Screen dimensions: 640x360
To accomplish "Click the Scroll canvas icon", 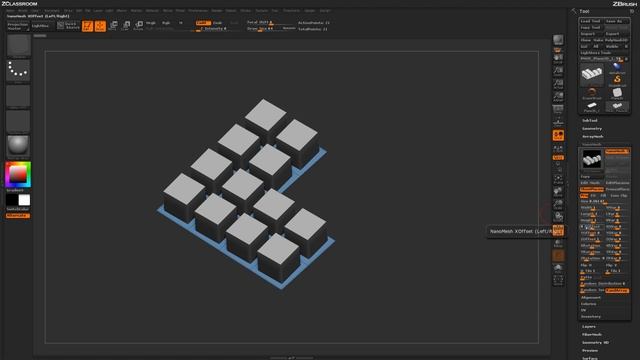I will pos(558,58).
